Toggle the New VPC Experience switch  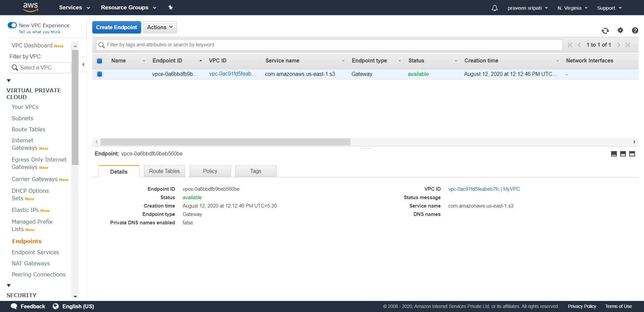tap(12, 25)
